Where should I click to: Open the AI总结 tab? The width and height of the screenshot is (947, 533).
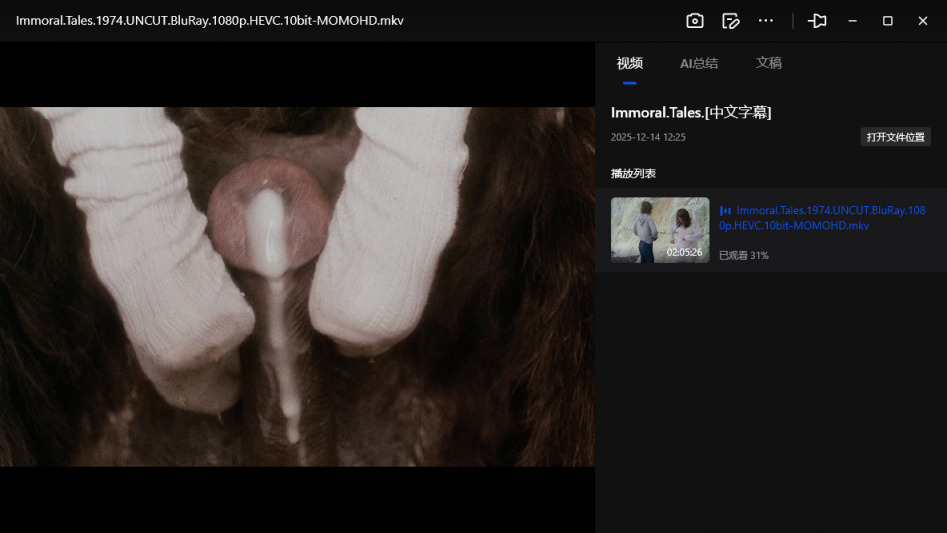pos(699,63)
